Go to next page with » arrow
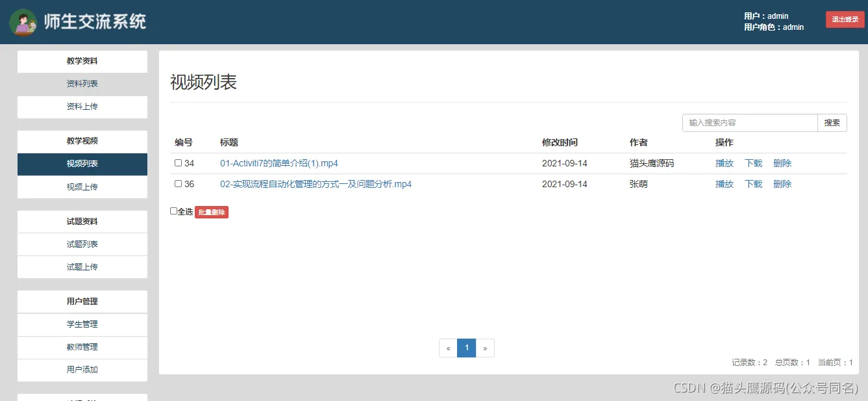The height and width of the screenshot is (401, 868). [485, 348]
